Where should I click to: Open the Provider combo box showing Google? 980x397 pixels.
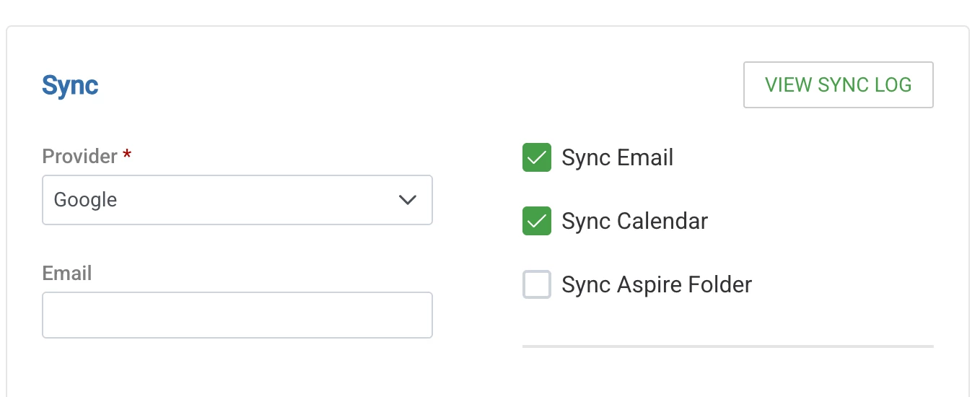tap(237, 200)
